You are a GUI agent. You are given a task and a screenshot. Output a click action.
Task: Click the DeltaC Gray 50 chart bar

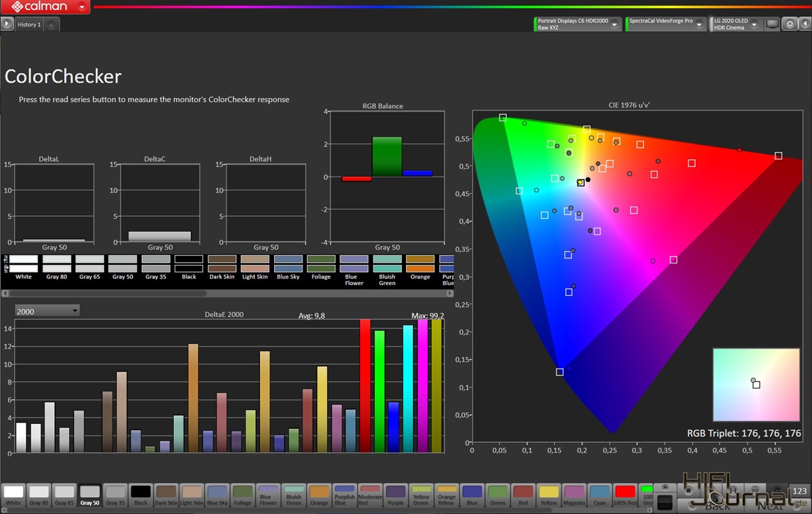tap(160, 236)
